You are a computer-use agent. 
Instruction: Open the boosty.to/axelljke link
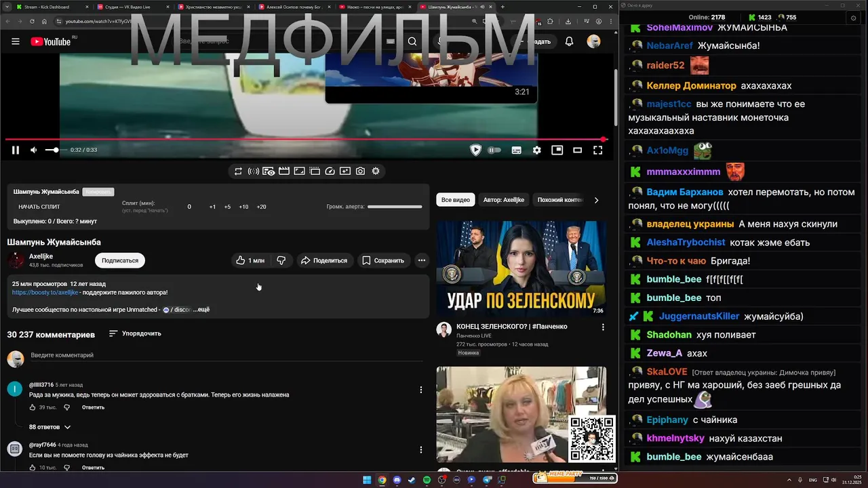[x=45, y=292]
